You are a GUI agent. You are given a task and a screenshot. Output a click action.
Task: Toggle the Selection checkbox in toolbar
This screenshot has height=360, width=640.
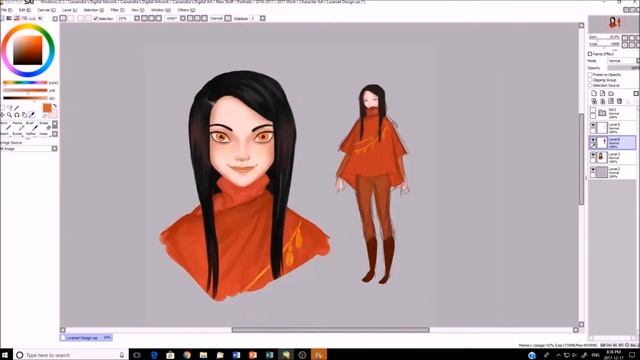click(x=96, y=18)
